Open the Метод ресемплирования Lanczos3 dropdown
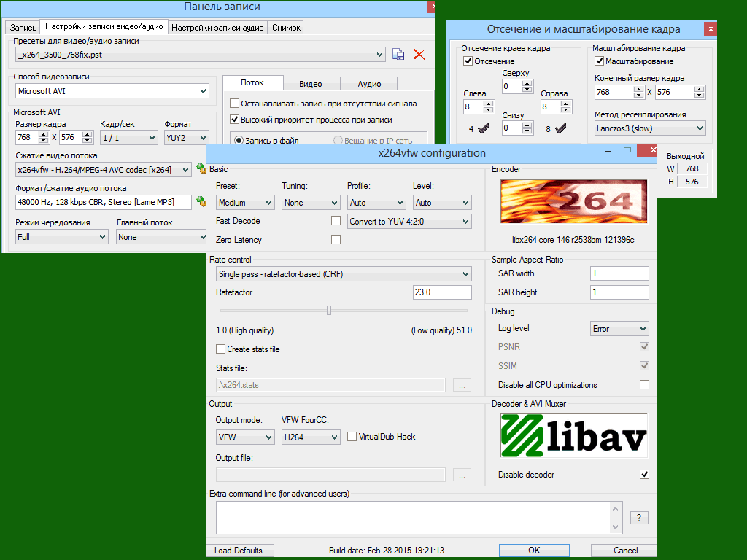Screen dimensions: 747x560 pos(649,128)
